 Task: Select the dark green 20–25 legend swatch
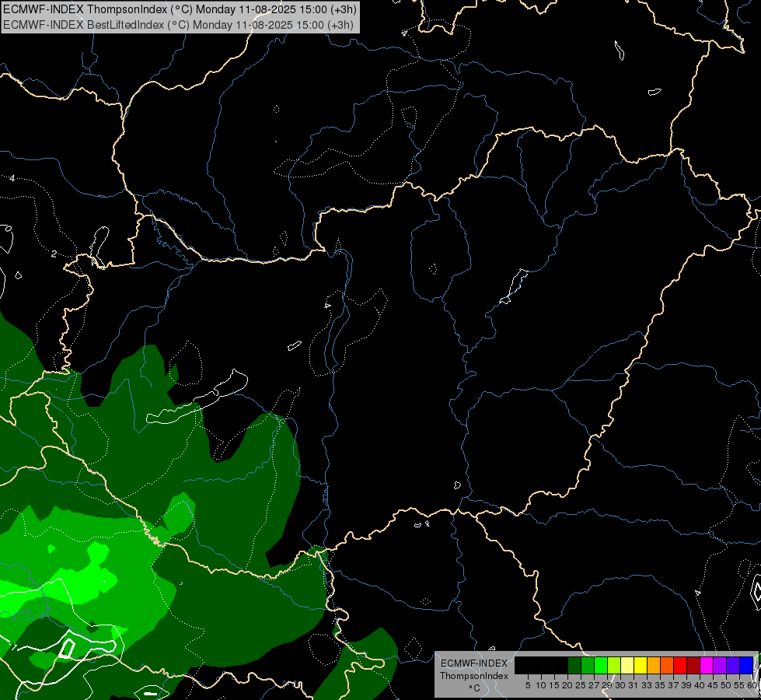click(x=574, y=665)
